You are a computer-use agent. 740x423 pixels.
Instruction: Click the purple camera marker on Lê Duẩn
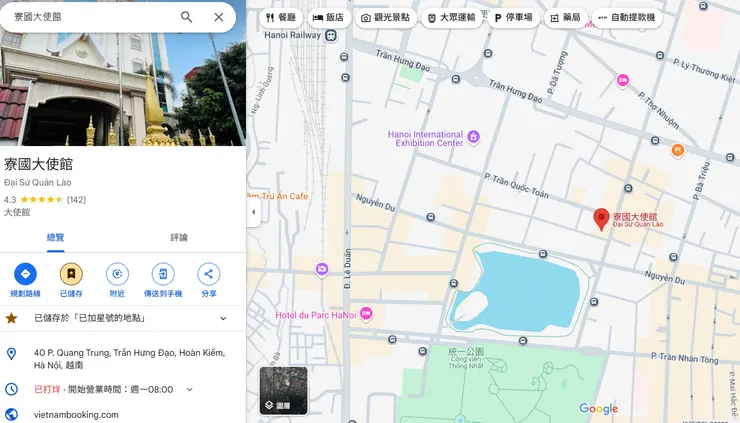(322, 270)
